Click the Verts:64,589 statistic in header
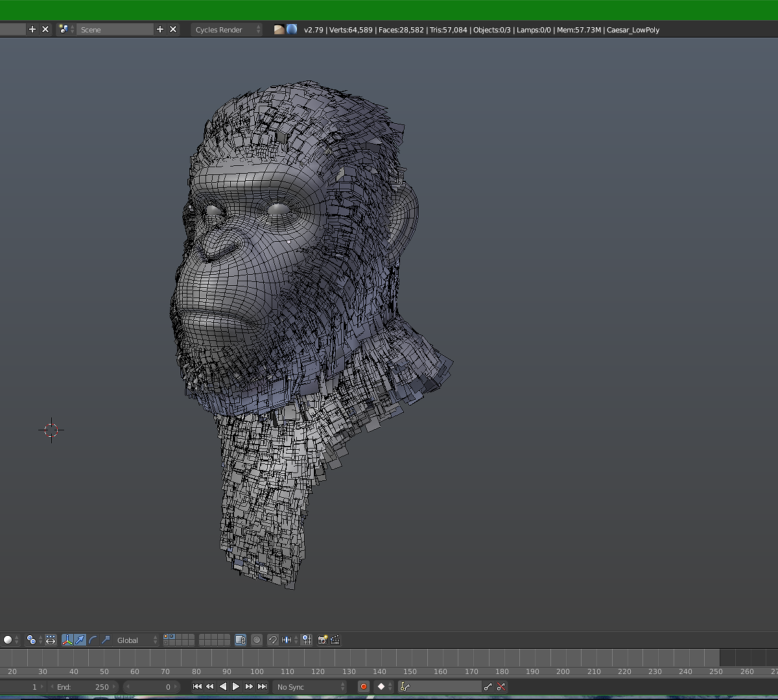778x700 pixels. pyautogui.click(x=351, y=30)
